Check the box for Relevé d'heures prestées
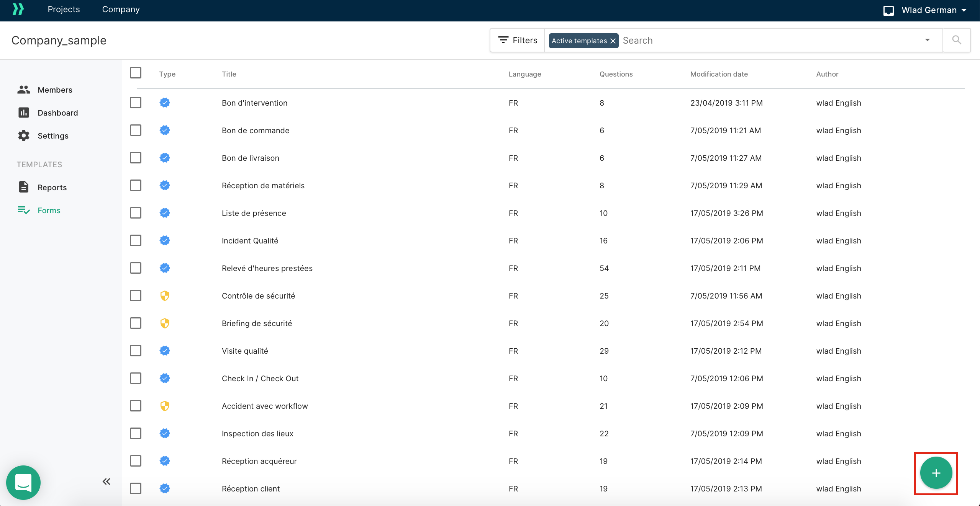Viewport: 980px width, 506px height. pyautogui.click(x=136, y=268)
